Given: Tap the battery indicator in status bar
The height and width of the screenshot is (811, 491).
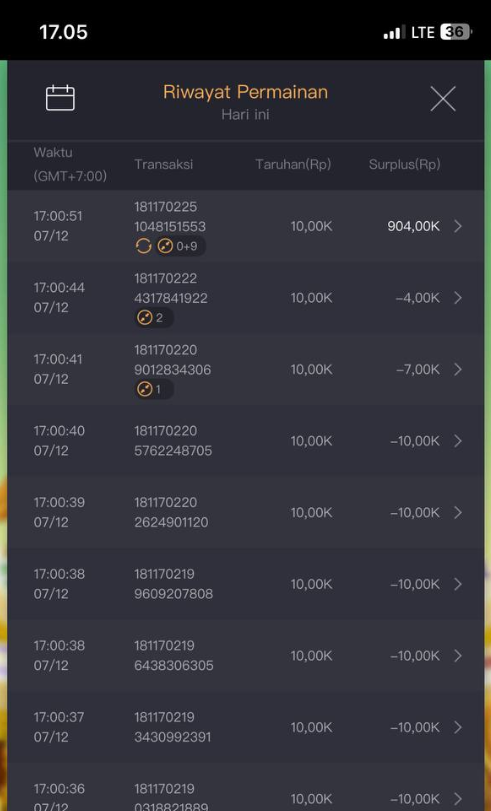Looking at the screenshot, I should 455,32.
